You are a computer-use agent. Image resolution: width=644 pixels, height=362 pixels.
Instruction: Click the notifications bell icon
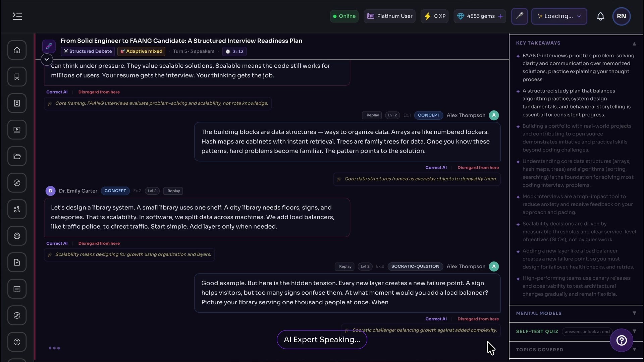point(600,16)
